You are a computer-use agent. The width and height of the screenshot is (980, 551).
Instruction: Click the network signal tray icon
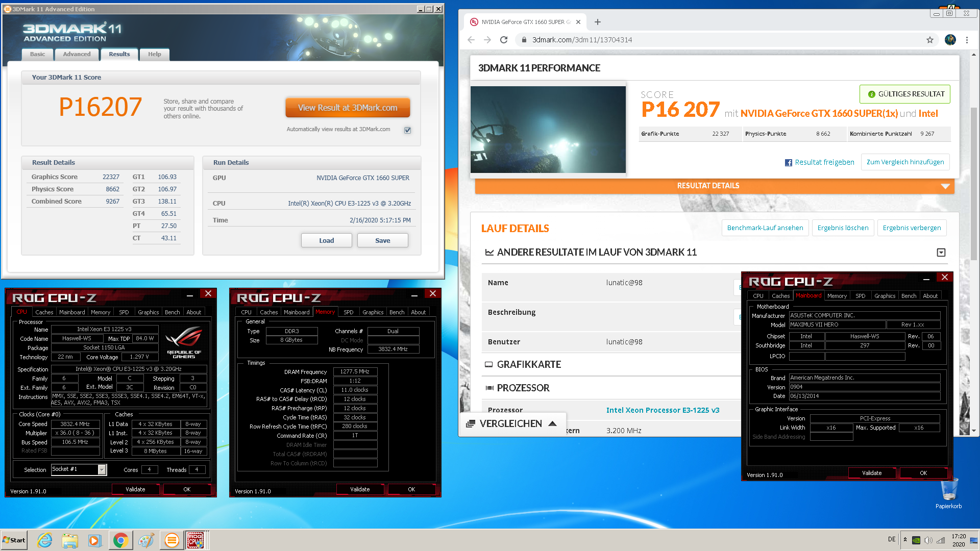tap(941, 540)
